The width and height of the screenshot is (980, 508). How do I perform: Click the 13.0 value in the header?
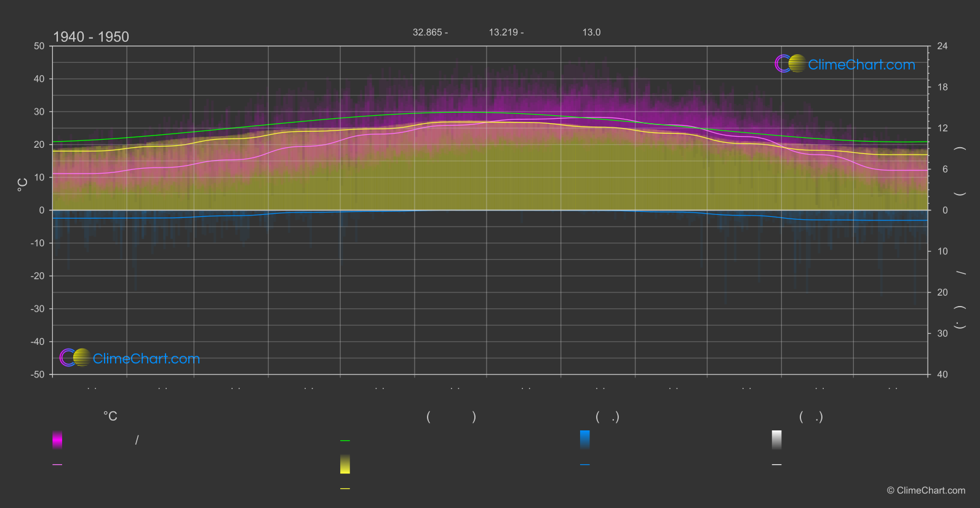[x=591, y=33]
